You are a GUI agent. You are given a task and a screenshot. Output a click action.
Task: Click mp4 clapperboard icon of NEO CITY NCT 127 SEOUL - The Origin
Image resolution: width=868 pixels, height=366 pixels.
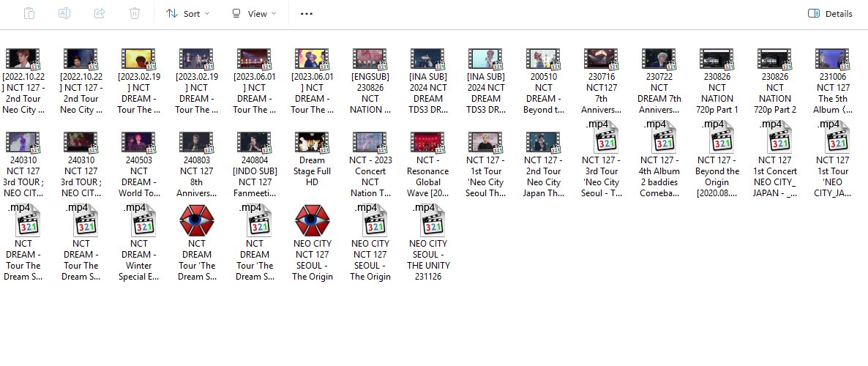pyautogui.click(x=372, y=220)
